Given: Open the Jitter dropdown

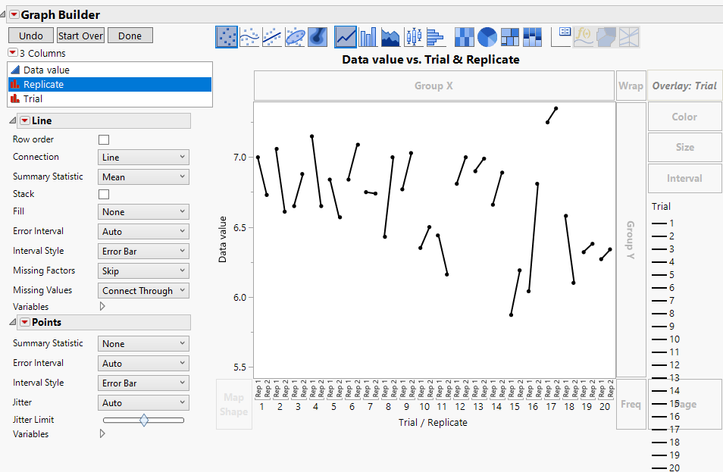Looking at the screenshot, I should 143,403.
